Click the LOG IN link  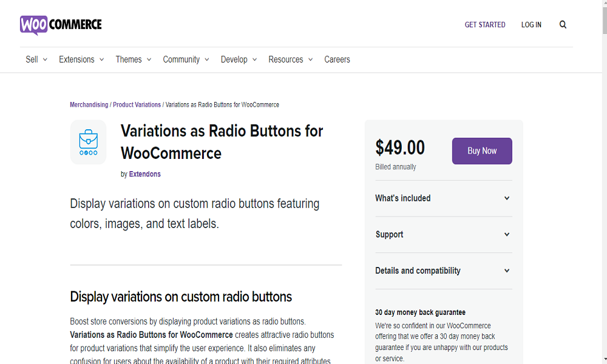(531, 25)
